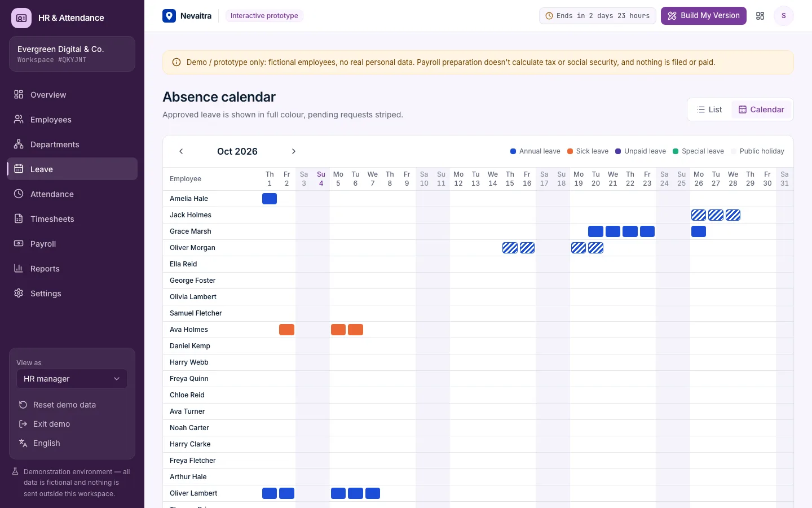Click the Employees people icon in sidebar
This screenshot has height=508, width=812.
pyautogui.click(x=19, y=119)
